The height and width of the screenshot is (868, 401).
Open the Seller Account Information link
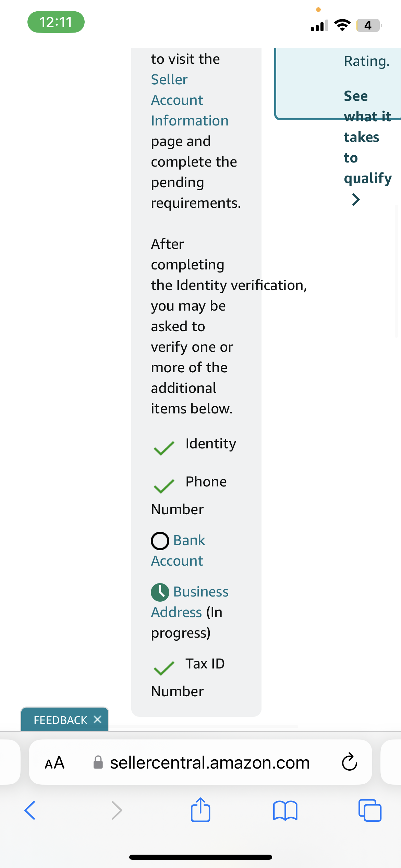[x=190, y=100]
